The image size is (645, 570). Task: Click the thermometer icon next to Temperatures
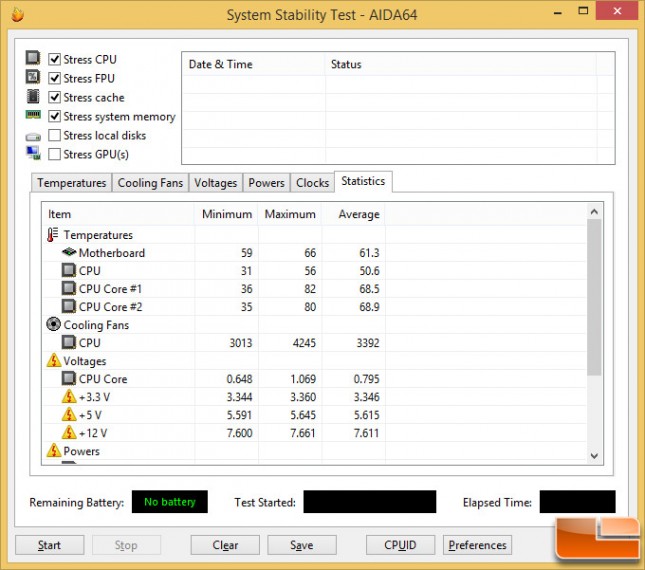point(52,235)
